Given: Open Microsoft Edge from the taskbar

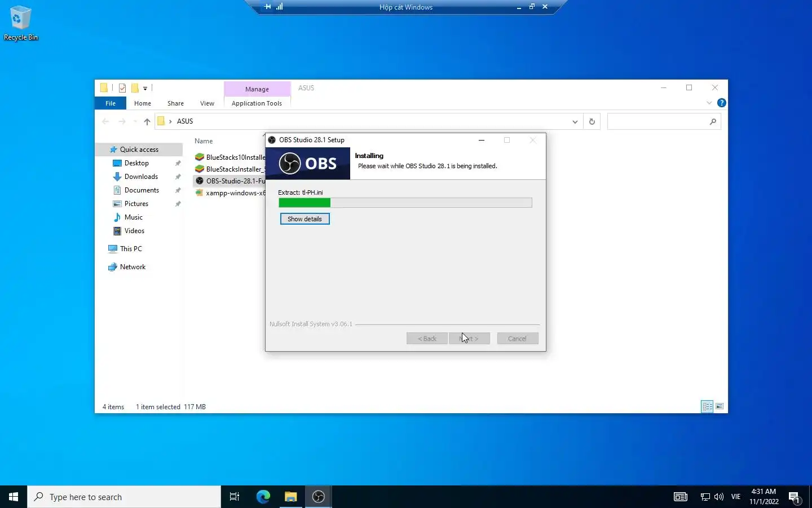Looking at the screenshot, I should point(263,497).
